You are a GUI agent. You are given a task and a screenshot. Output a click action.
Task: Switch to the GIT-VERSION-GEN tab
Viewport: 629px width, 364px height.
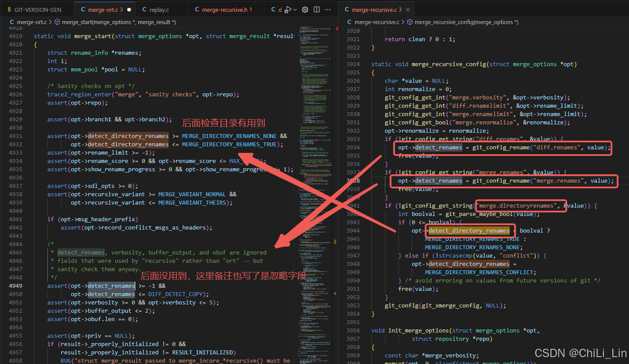coord(37,9)
